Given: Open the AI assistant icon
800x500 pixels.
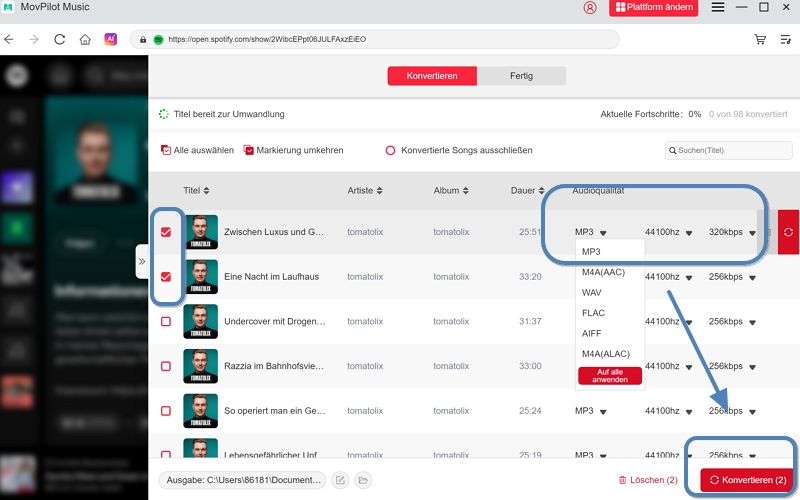Looking at the screenshot, I should click(x=111, y=39).
